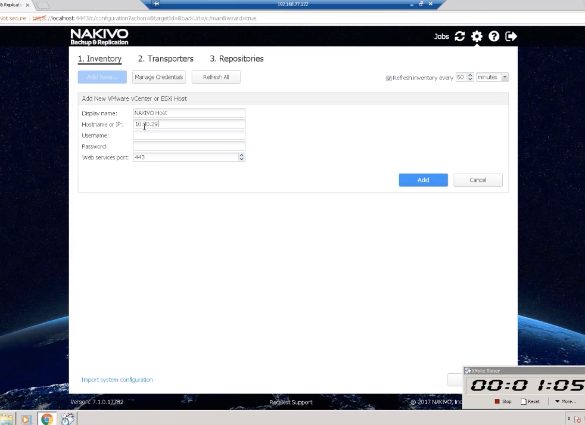Open the More dropdown in timer window
Screen dimensions: 585x425
coord(565,401)
